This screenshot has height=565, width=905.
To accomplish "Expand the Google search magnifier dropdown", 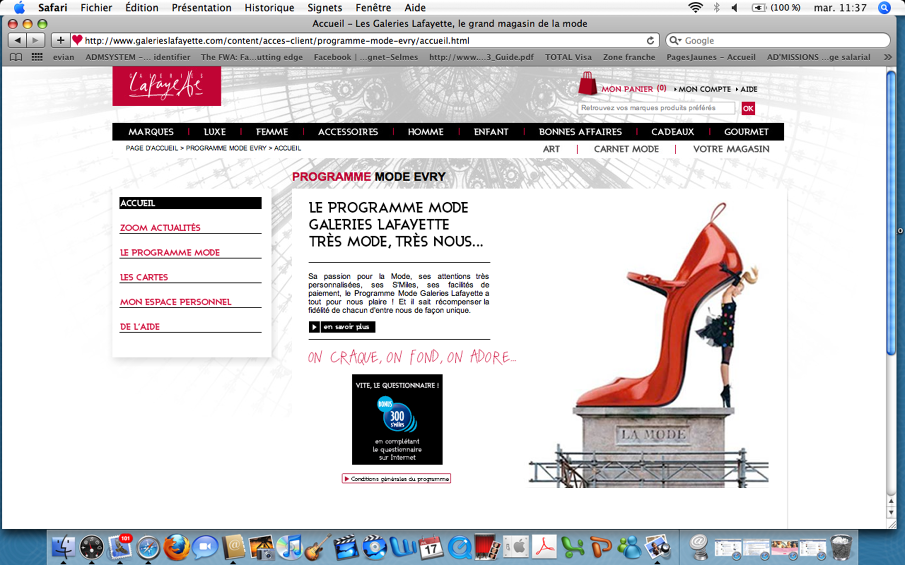I will [x=676, y=41].
